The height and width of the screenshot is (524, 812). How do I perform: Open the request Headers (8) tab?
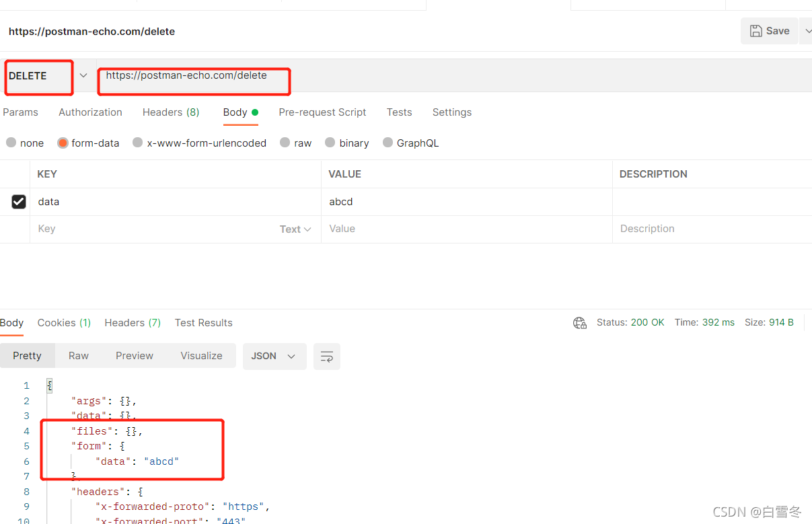(171, 112)
